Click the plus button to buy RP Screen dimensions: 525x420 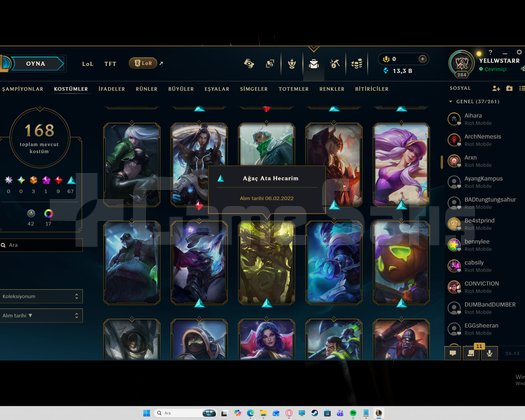click(423, 59)
